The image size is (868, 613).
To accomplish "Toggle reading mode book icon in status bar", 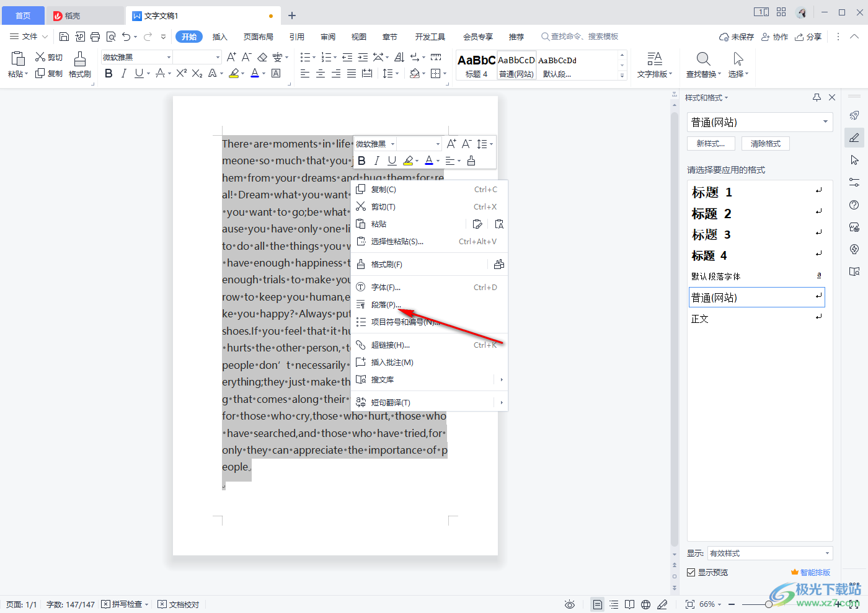I will 629,604.
